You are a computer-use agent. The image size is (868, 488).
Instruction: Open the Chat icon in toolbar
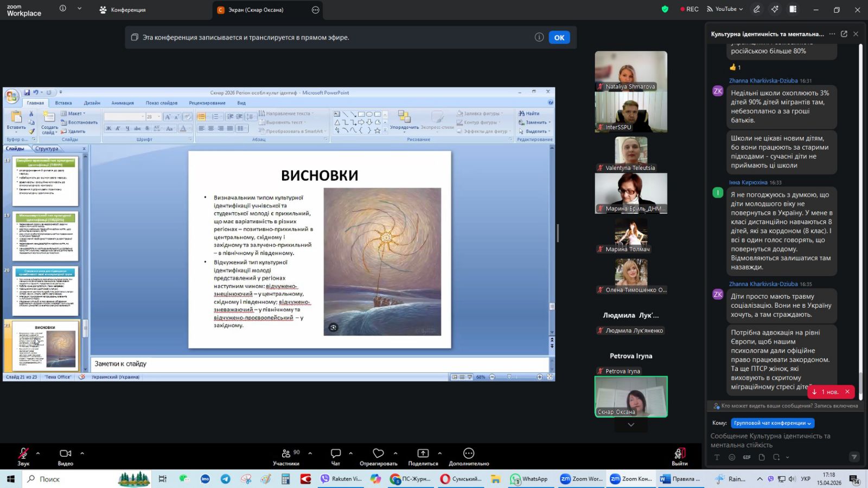336,453
